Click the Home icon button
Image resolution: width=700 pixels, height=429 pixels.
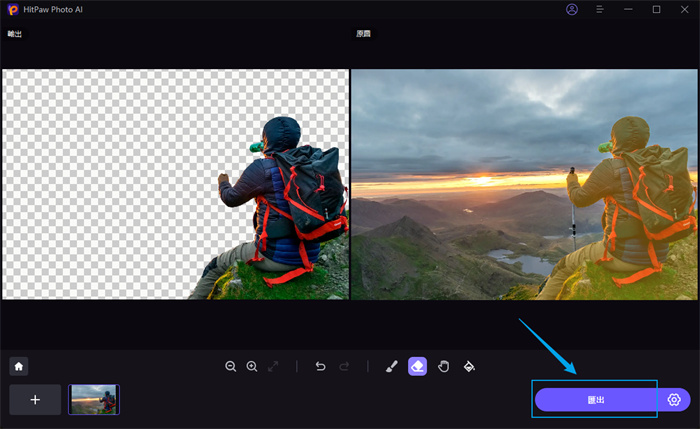pyautogui.click(x=18, y=366)
